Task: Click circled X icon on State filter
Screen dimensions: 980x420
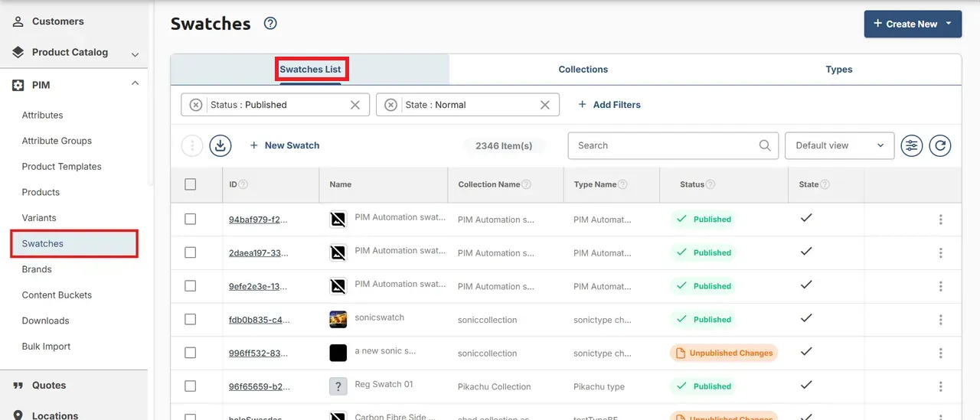Action: [391, 105]
